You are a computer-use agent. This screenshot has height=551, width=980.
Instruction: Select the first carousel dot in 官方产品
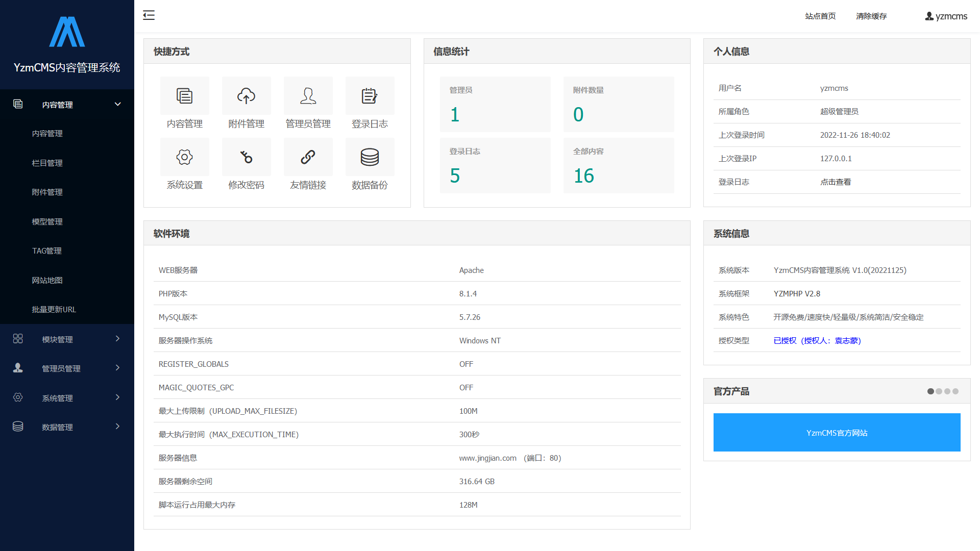click(x=930, y=391)
